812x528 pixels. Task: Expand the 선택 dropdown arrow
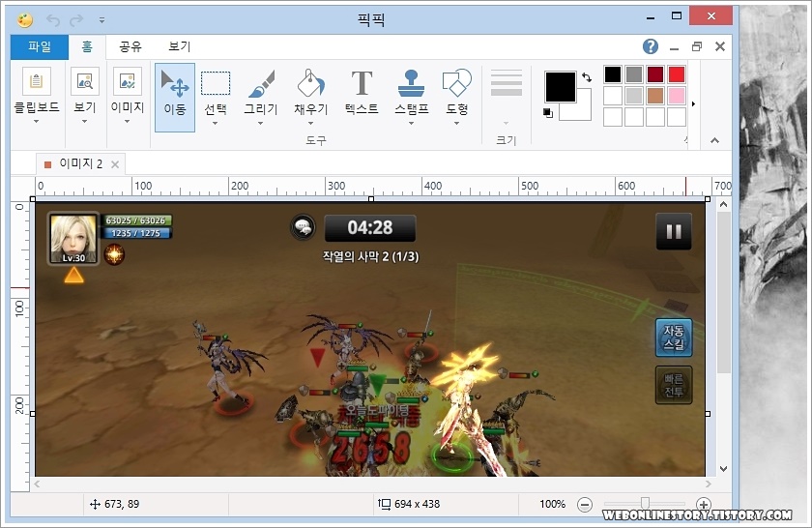[215, 124]
